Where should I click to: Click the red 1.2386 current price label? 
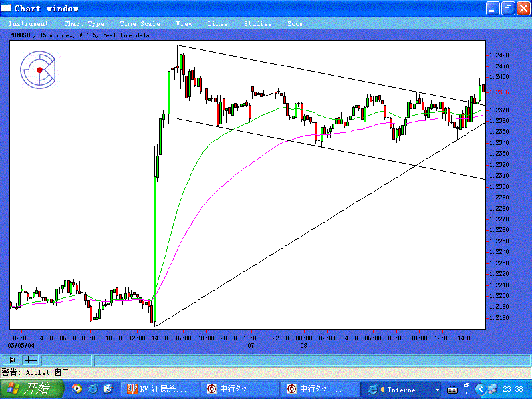tap(499, 92)
